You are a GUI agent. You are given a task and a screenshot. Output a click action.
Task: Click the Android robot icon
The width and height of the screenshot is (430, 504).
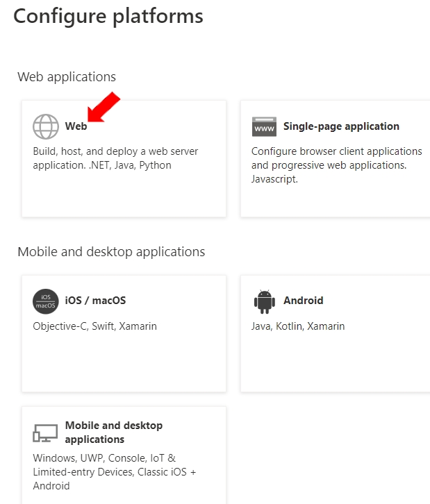click(264, 301)
